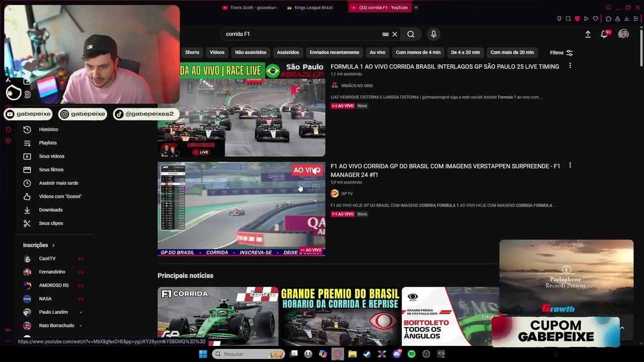
Task: Open NASA subscription channel
Action: (45, 299)
